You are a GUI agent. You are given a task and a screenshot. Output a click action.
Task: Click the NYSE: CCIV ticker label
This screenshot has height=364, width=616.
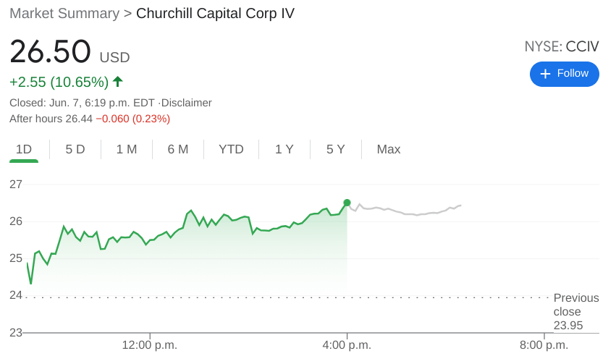tap(562, 47)
